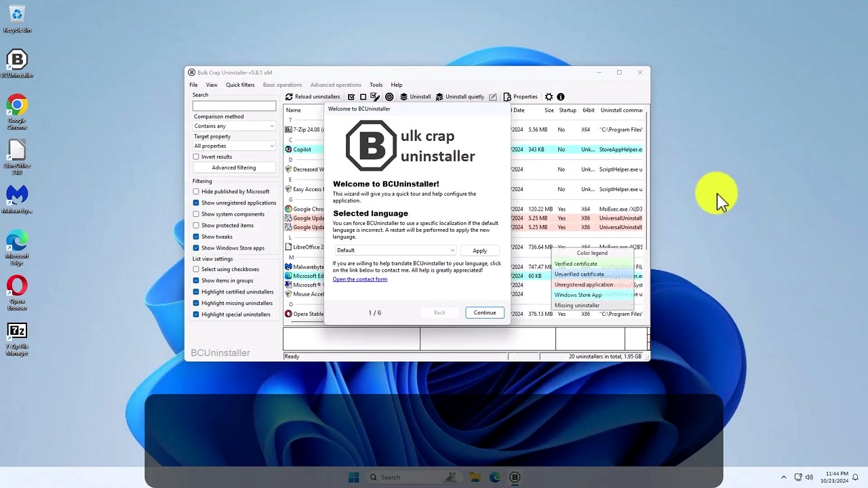Open the Uninstall tool in the toolbar
The width and height of the screenshot is (868, 488).
pyautogui.click(x=416, y=96)
